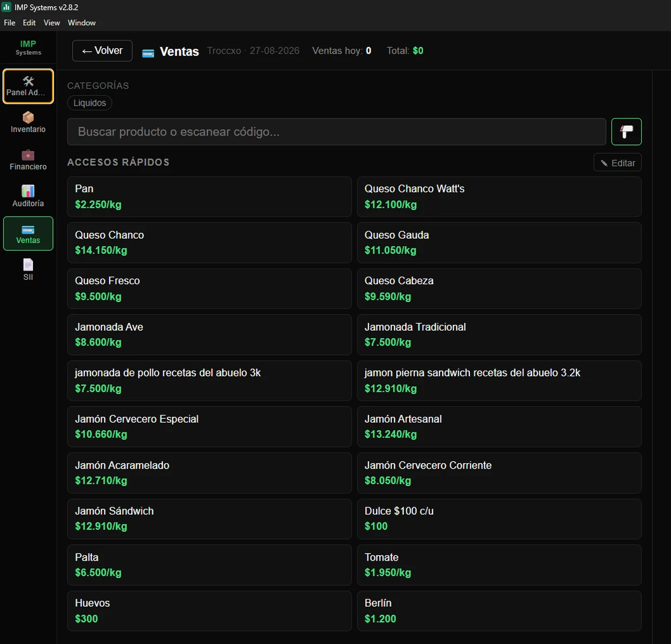The width and height of the screenshot is (671, 644).
Task: Focus the product search field
Action: coord(337,132)
